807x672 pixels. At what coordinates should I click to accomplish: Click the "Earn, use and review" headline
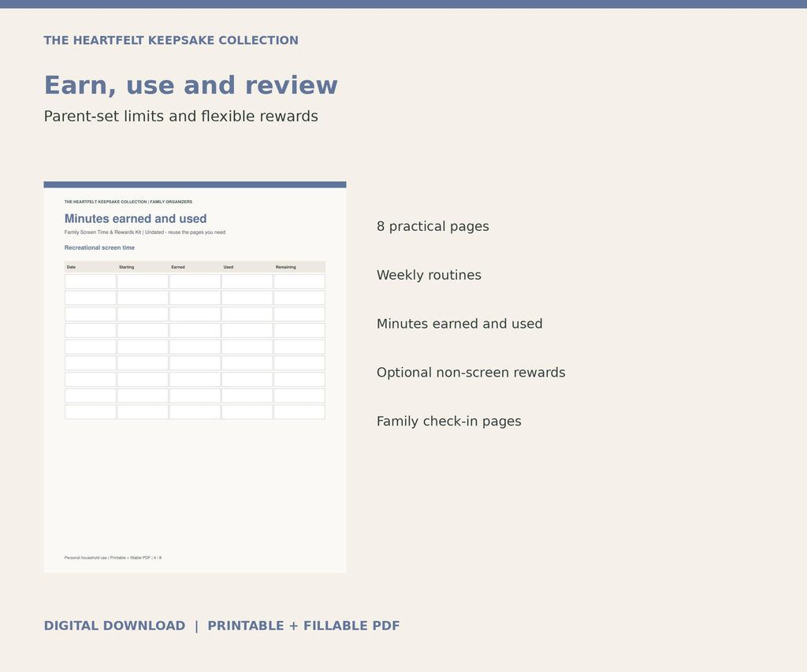(x=191, y=85)
